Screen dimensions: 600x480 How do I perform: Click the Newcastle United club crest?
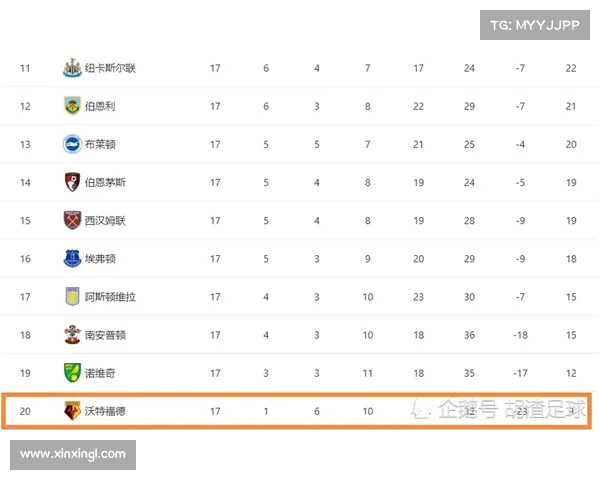72,68
